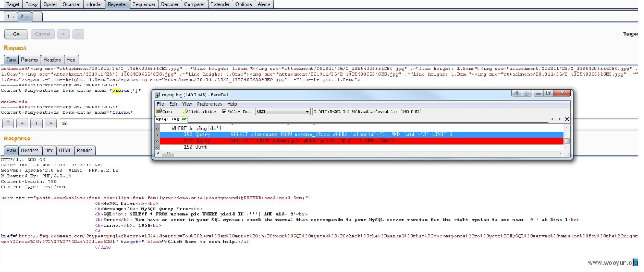Open BareTail View menu
The image size is (644, 272).
point(187,104)
